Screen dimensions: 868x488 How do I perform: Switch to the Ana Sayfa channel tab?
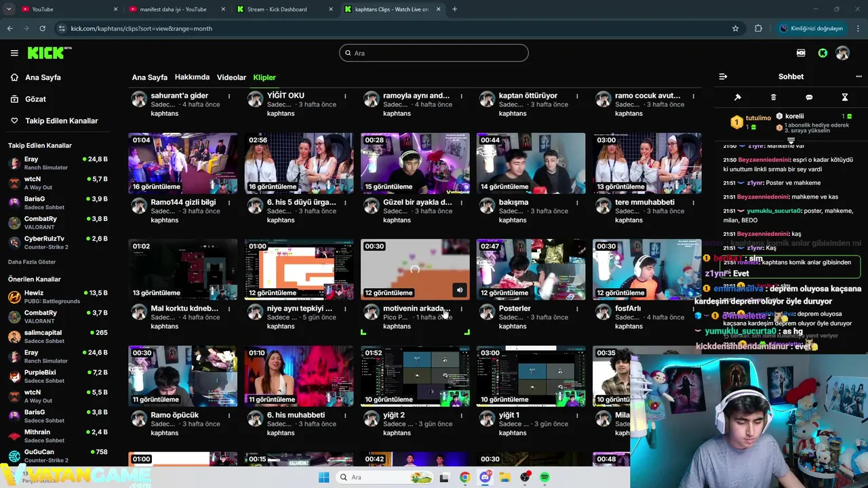[149, 77]
